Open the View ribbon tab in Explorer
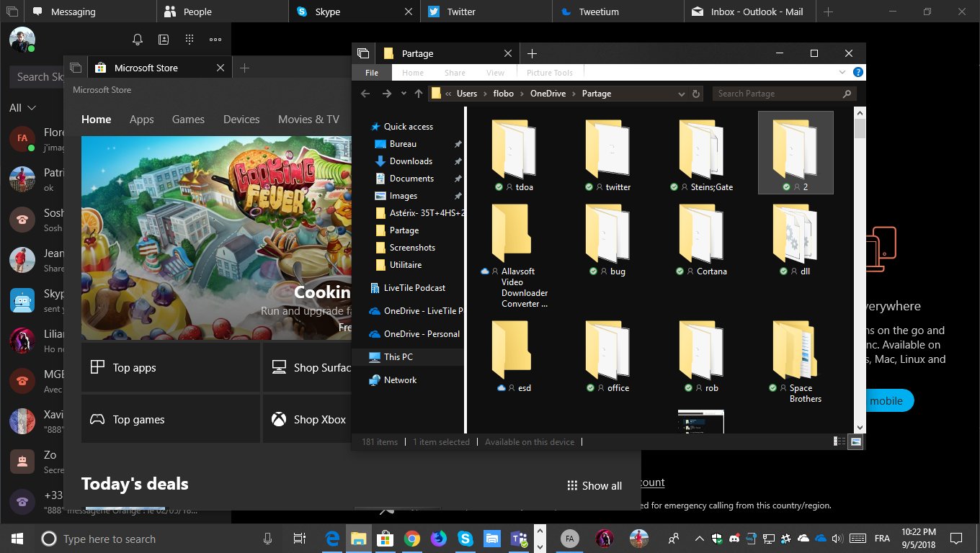 tap(496, 73)
